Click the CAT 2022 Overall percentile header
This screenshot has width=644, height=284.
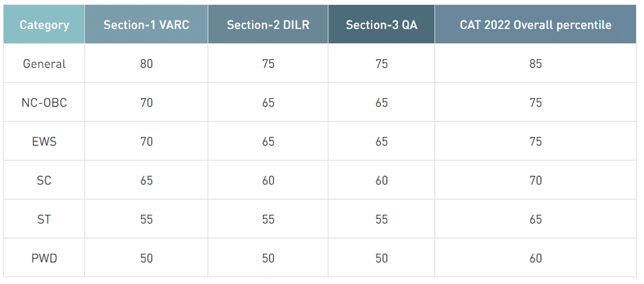(535, 25)
